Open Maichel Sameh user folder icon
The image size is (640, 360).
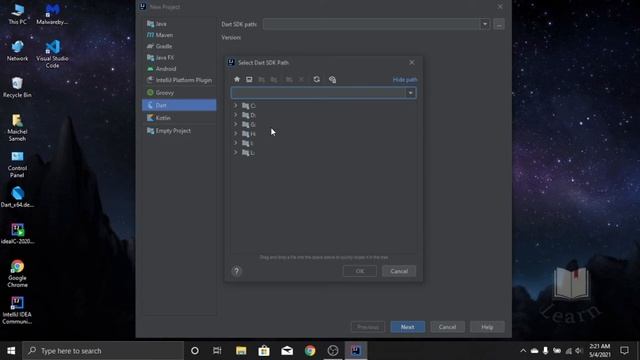[17, 127]
